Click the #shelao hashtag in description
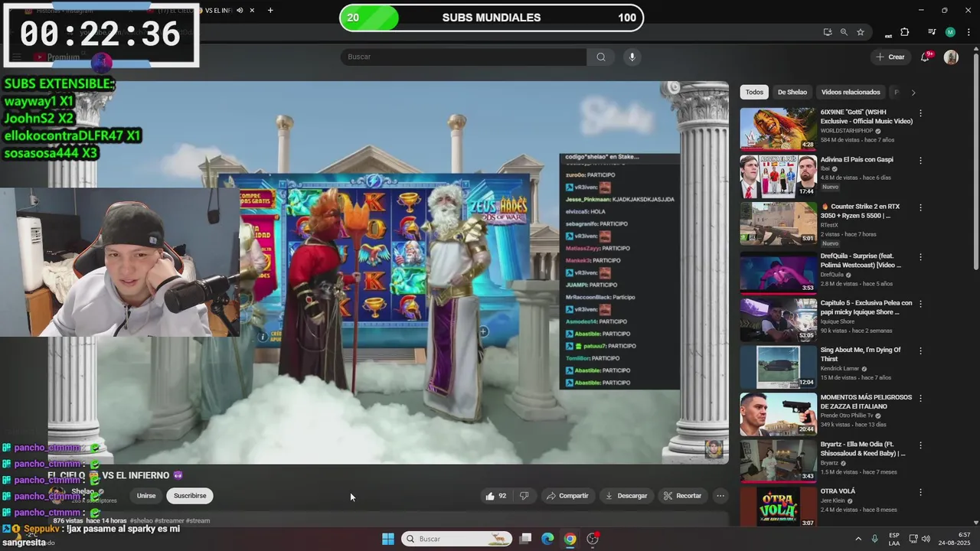The image size is (980, 551). [141, 520]
